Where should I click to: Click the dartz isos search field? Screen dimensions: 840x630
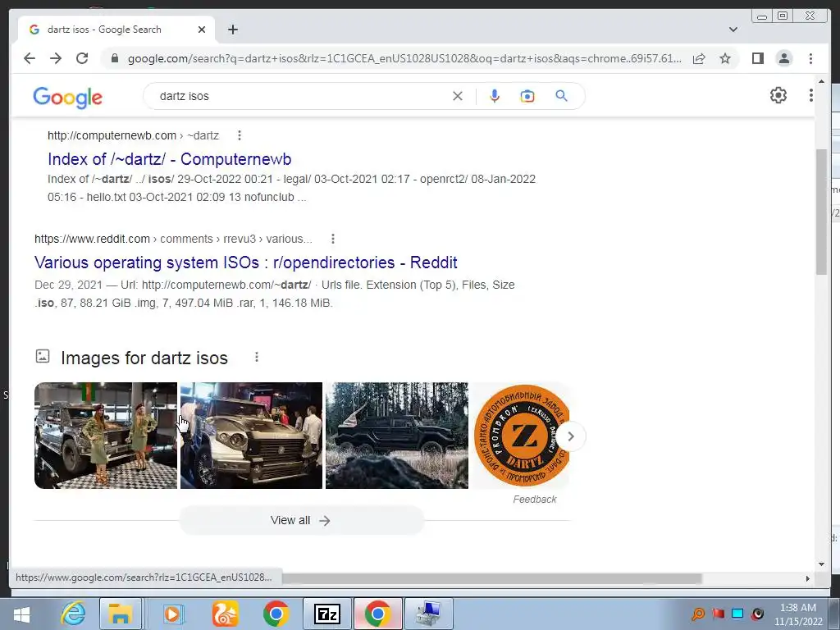[x=300, y=96]
